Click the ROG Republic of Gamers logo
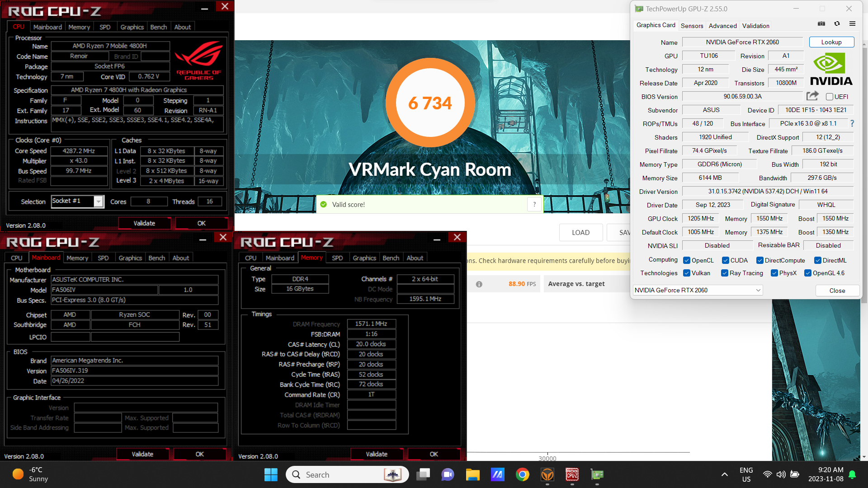The width and height of the screenshot is (868, 488). [199, 61]
